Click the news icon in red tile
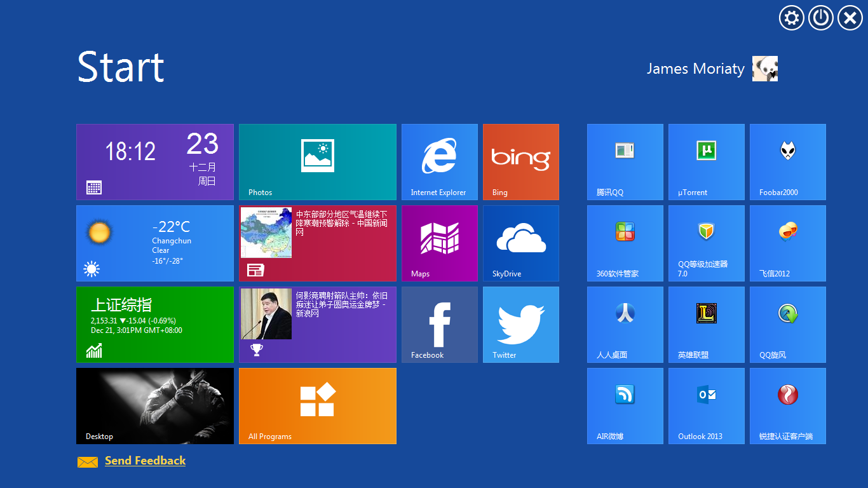Viewport: 868px width, 488px height. coord(255,270)
